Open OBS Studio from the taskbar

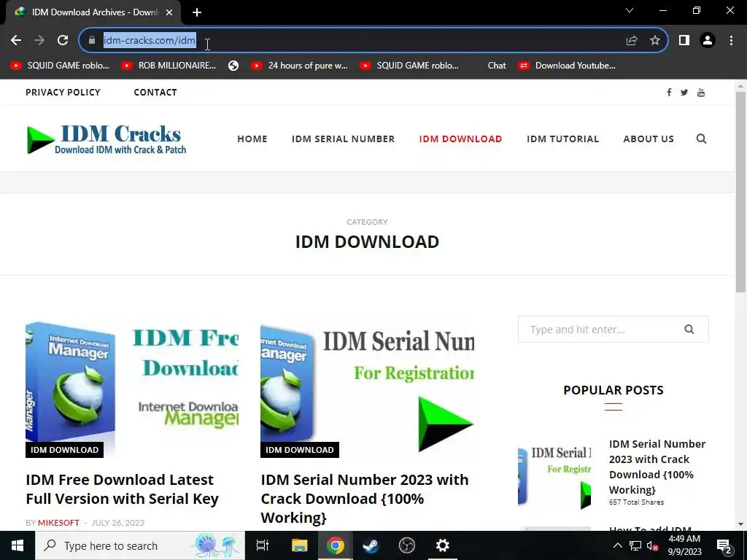pyautogui.click(x=407, y=545)
